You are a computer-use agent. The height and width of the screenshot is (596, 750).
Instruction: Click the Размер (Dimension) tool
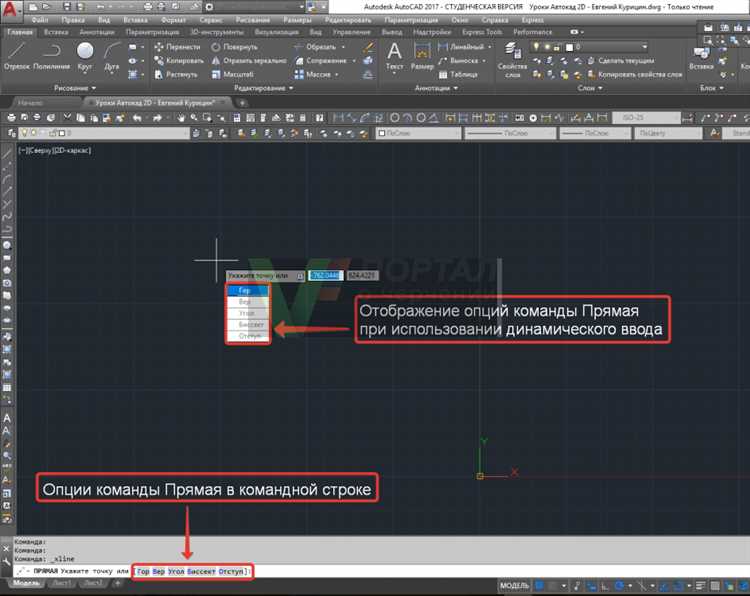click(x=422, y=55)
